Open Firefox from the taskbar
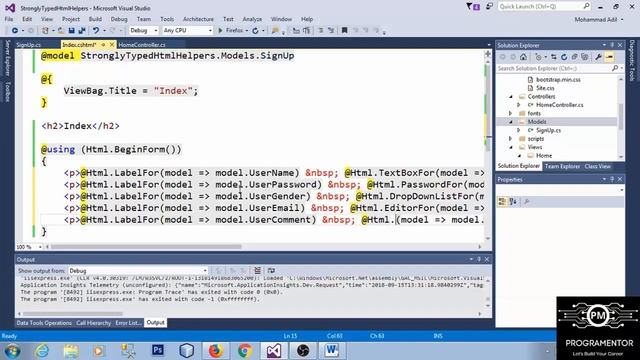This screenshot has height=360, width=640. pos(216,351)
